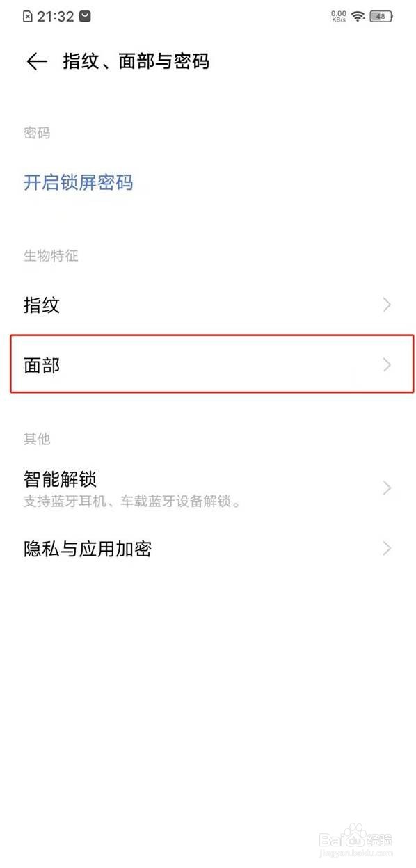The image size is (416, 868).
Task: Tap the SIM card status icon
Action: coord(28,16)
